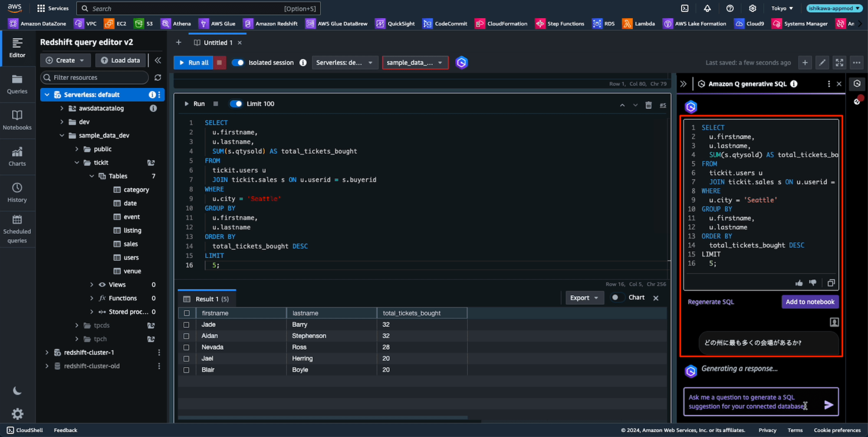Refresh the resource tree
The width and height of the screenshot is (868, 437).
click(158, 77)
